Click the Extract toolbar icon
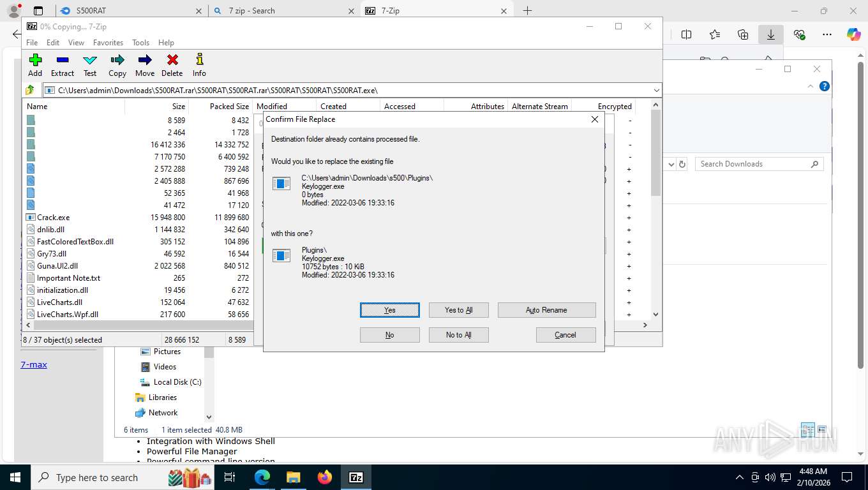868x490 pixels. [63, 60]
